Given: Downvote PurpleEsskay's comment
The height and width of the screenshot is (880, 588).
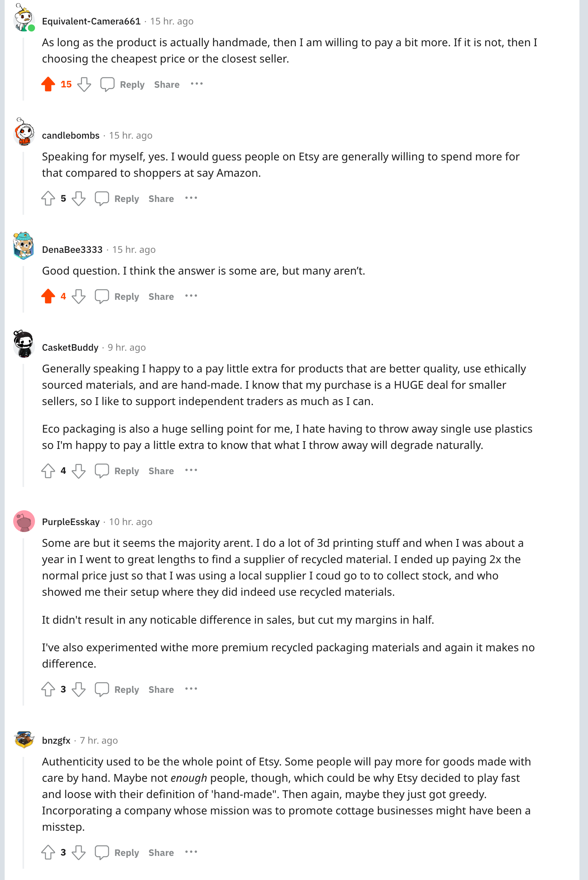Looking at the screenshot, I should (x=79, y=689).
